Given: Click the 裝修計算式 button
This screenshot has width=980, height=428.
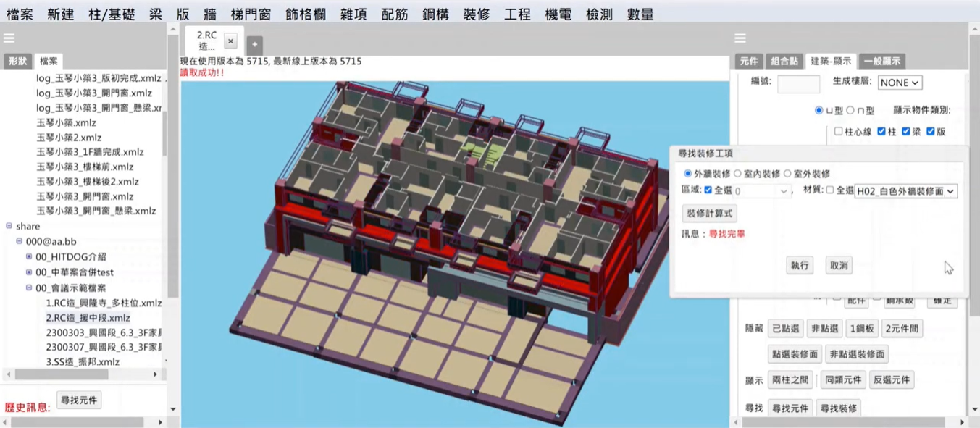Looking at the screenshot, I should [x=710, y=214].
